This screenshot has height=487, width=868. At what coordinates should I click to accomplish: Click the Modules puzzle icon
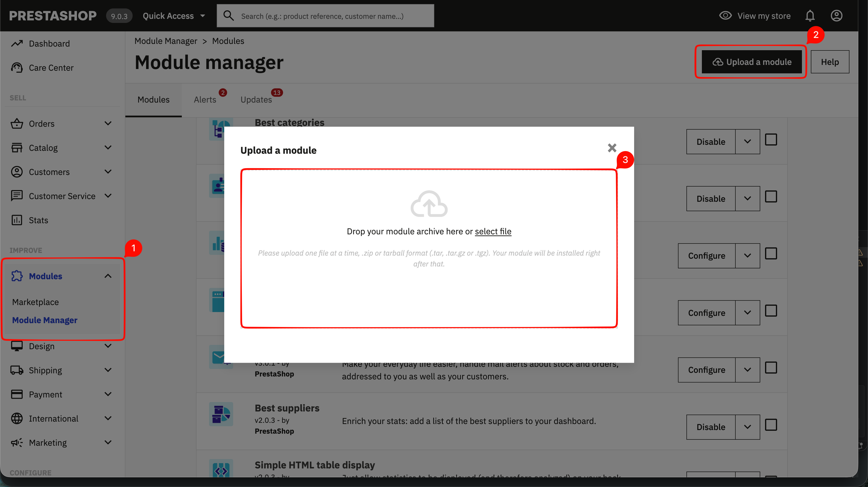17,276
